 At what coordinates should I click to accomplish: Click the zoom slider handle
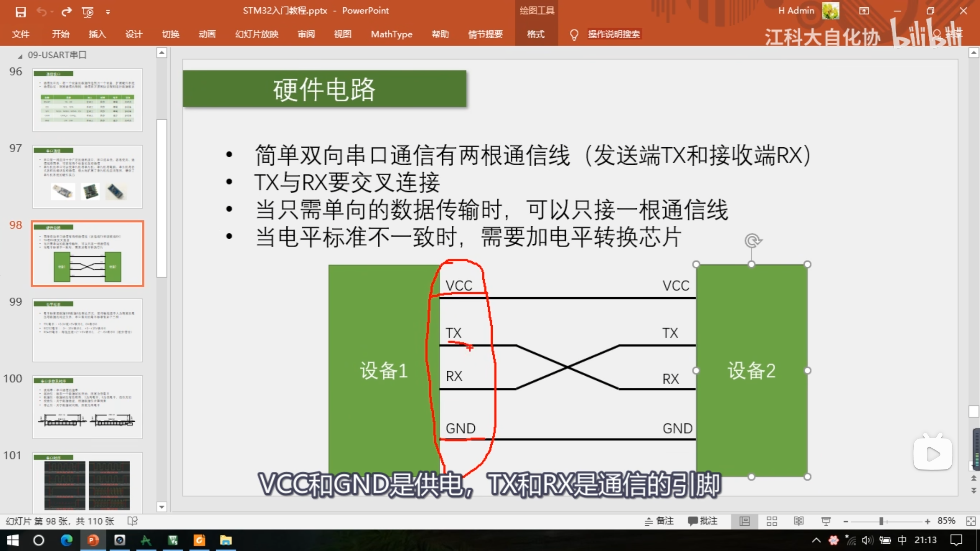point(881,521)
